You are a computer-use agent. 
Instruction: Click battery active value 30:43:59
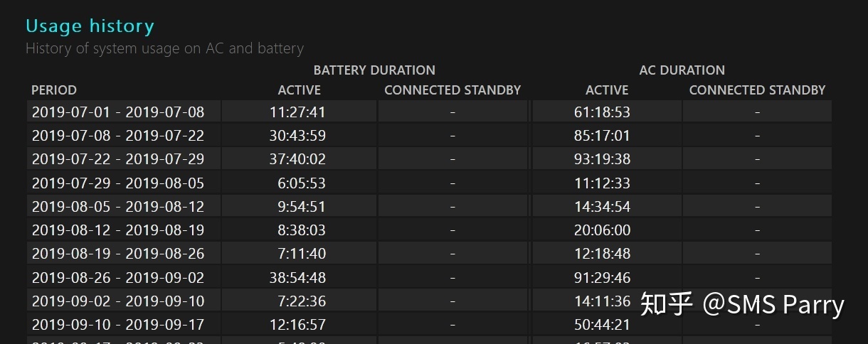297,136
